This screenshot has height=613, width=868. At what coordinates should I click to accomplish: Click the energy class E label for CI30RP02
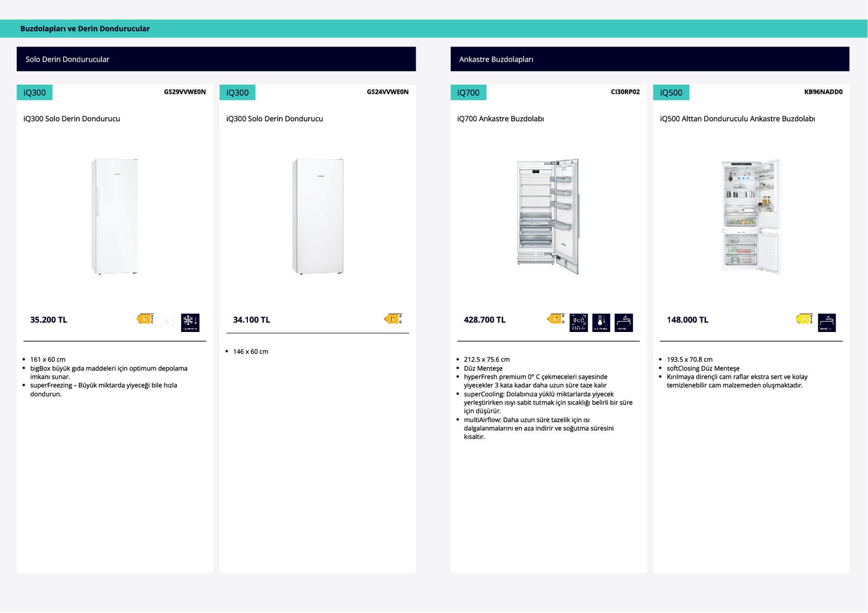tap(556, 319)
